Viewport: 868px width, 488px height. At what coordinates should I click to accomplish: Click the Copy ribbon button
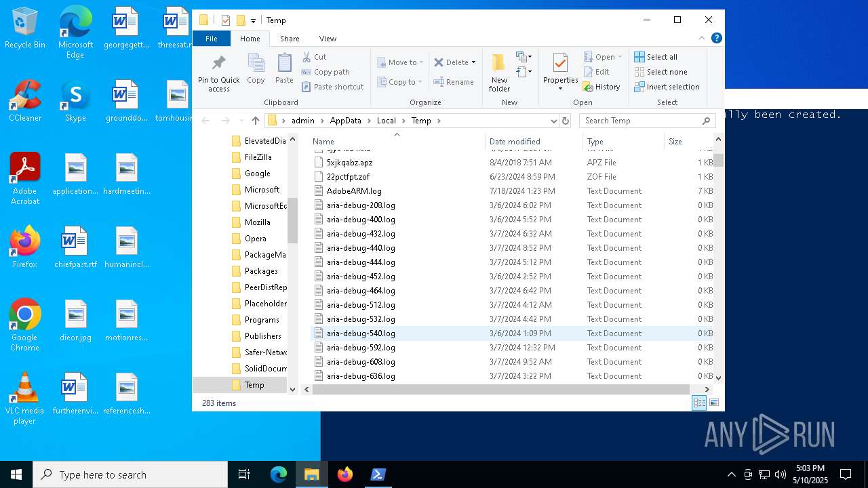pos(256,69)
